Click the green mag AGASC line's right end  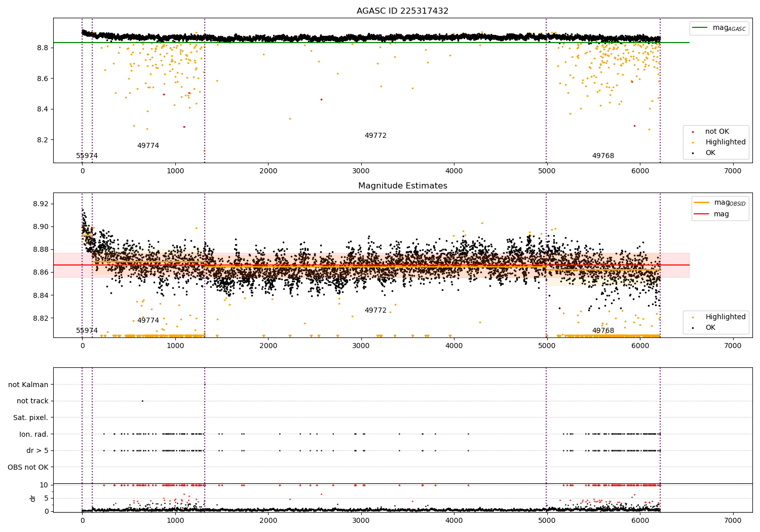pyautogui.click(x=688, y=43)
